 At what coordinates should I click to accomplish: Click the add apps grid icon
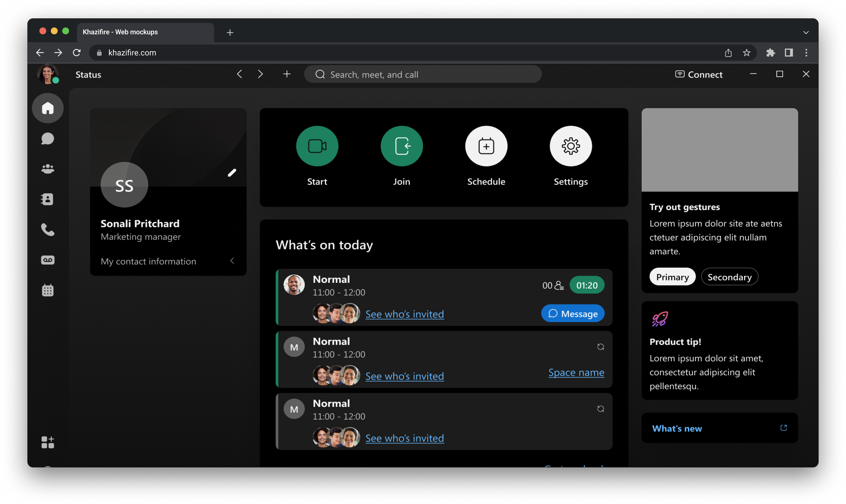[48, 442]
